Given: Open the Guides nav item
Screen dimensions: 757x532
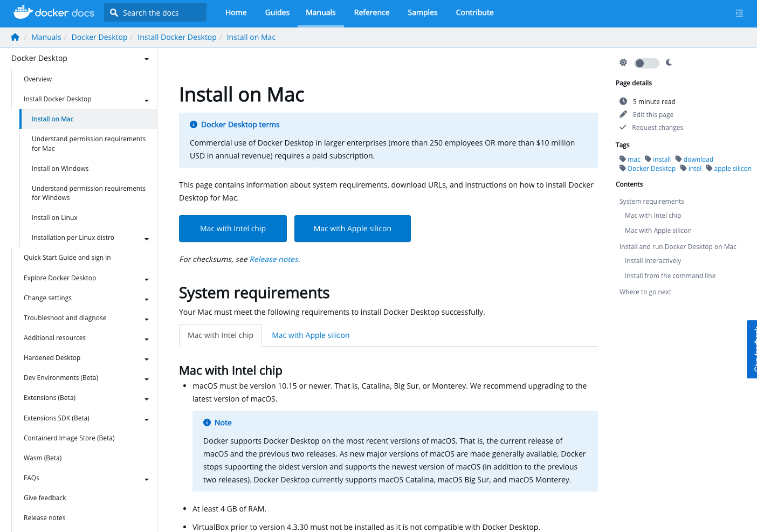Looking at the screenshot, I should tap(277, 12).
